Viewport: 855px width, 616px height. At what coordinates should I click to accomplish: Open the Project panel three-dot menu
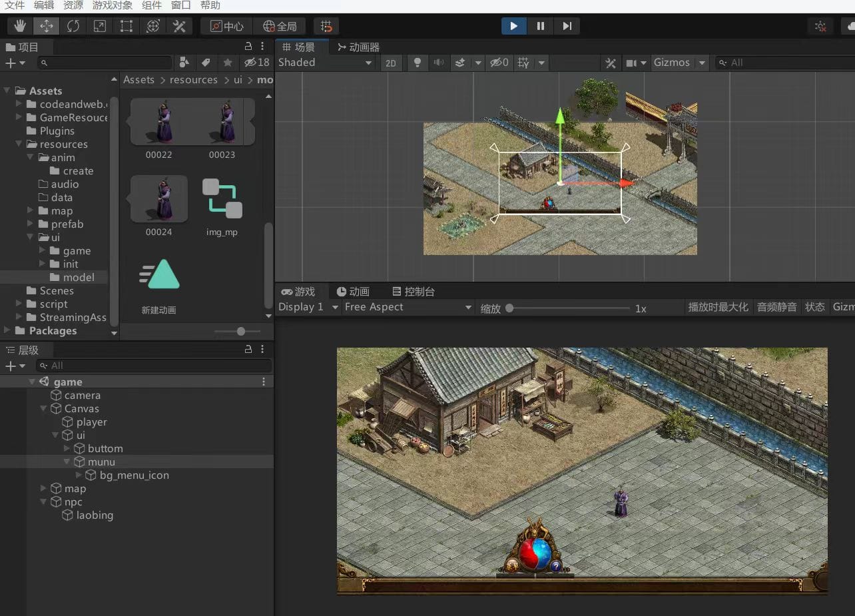pos(263,47)
